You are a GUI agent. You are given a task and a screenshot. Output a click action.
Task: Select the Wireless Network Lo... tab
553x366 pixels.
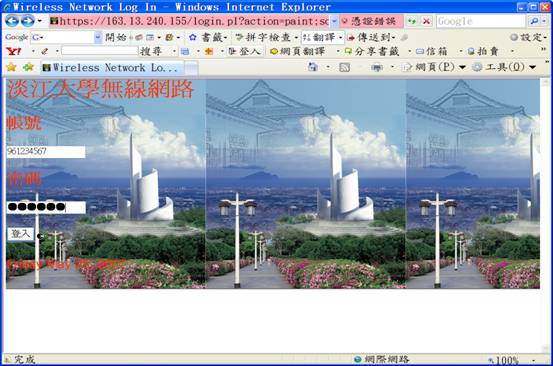pyautogui.click(x=112, y=68)
